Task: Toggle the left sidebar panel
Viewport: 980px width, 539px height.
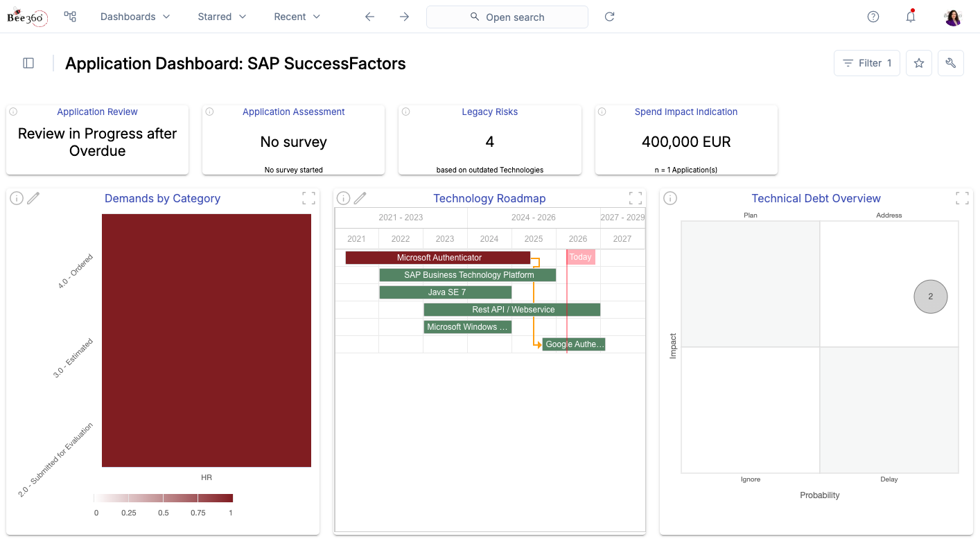Action: pos(28,63)
